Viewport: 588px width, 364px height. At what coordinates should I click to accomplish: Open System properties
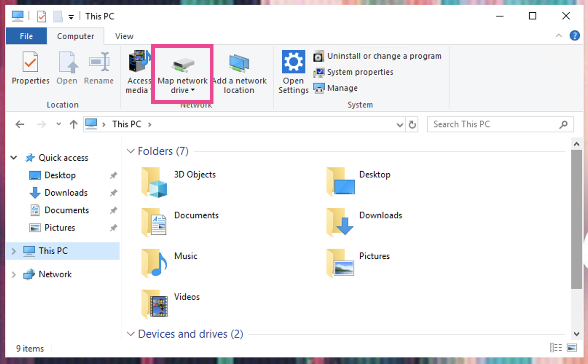pos(353,72)
